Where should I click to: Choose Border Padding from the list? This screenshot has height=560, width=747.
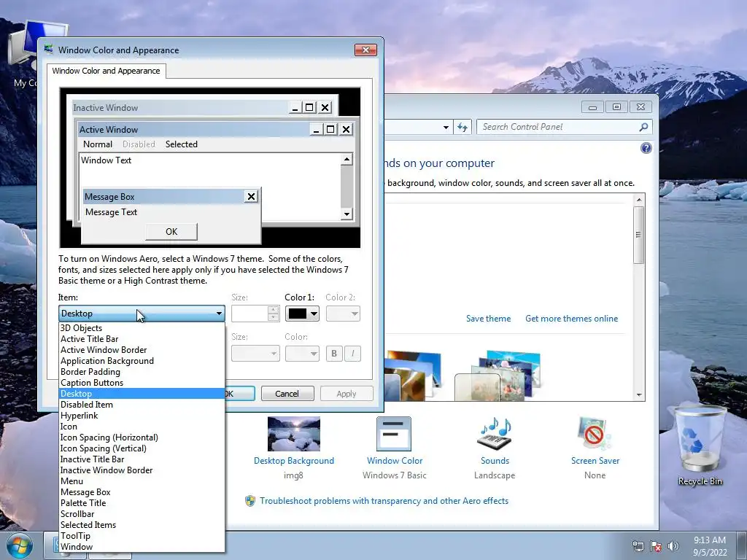coord(142,372)
